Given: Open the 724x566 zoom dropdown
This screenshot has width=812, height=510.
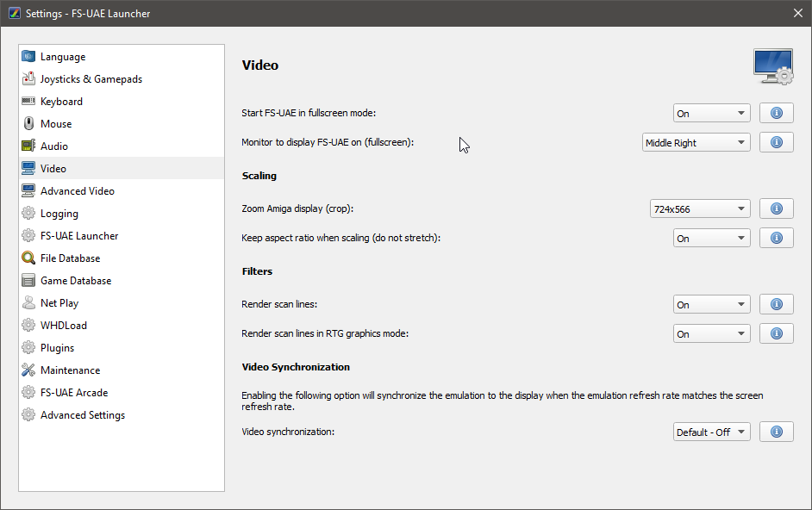Looking at the screenshot, I should 700,209.
